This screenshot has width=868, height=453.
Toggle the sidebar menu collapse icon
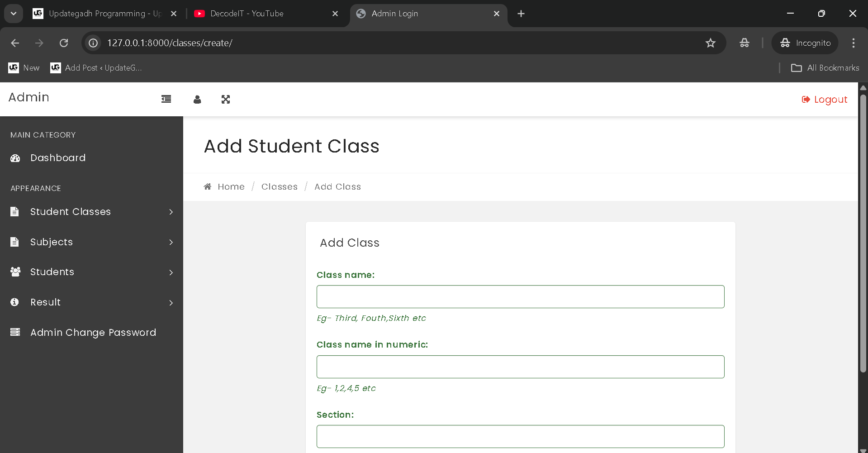coord(166,99)
